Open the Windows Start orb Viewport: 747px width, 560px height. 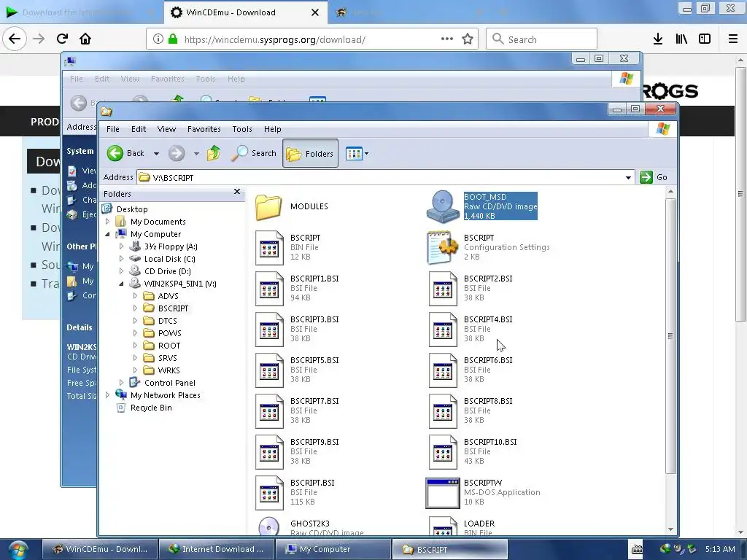pos(18,549)
